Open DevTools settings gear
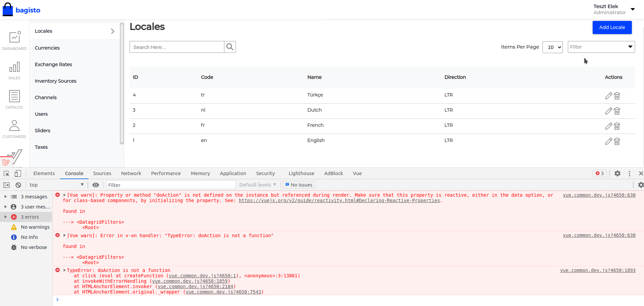This screenshot has width=644, height=306. coord(617,173)
